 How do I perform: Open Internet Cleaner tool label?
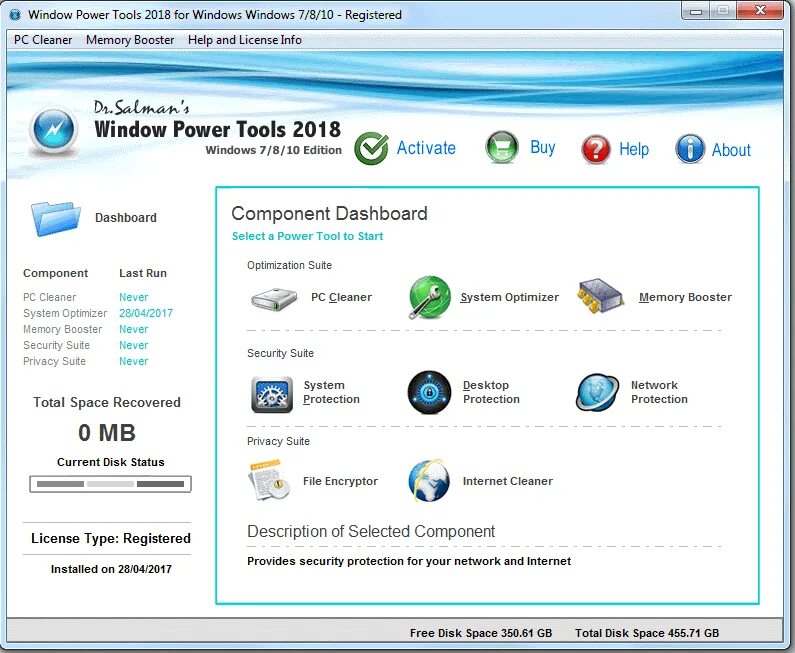point(508,481)
